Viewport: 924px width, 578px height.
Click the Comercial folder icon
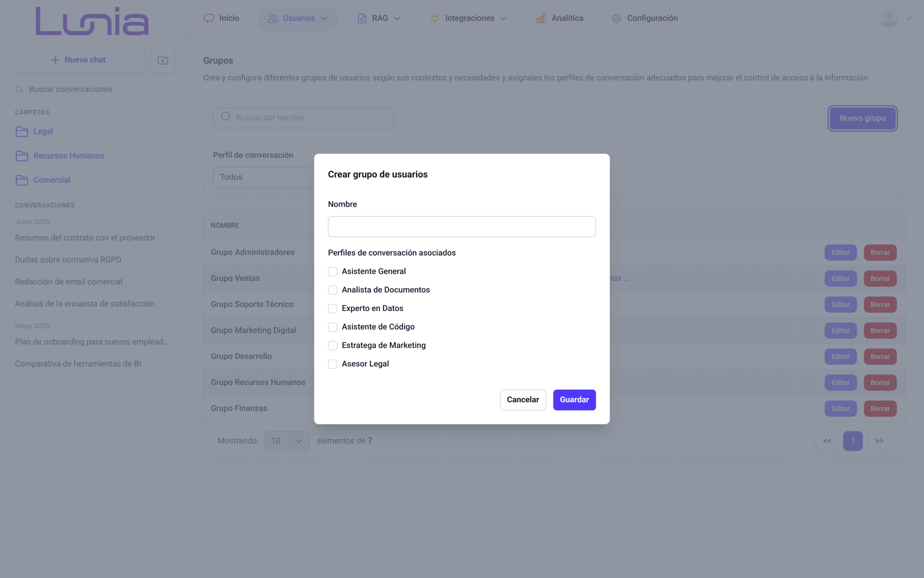22,180
